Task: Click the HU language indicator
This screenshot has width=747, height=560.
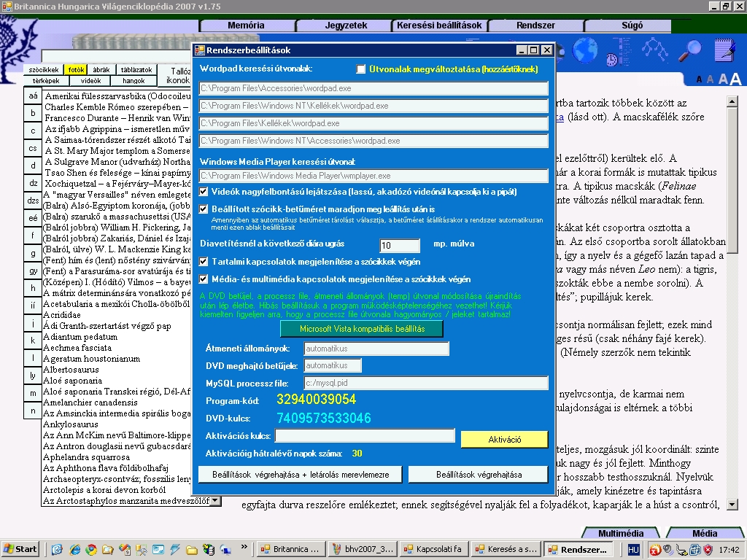Action: pos(633,550)
